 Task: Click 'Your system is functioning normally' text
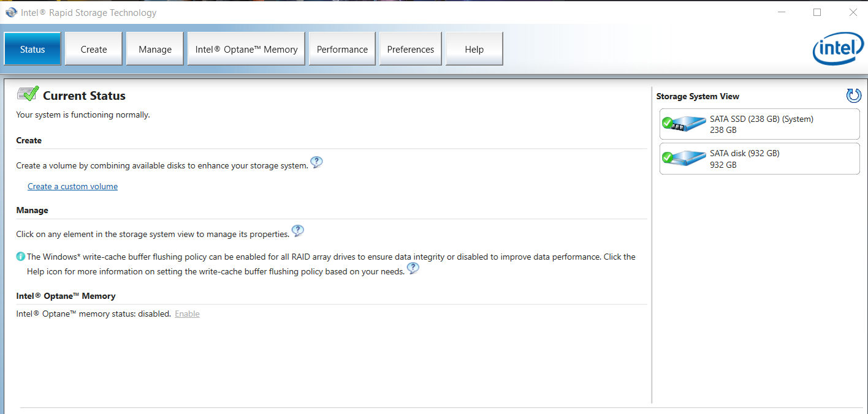pyautogui.click(x=83, y=115)
